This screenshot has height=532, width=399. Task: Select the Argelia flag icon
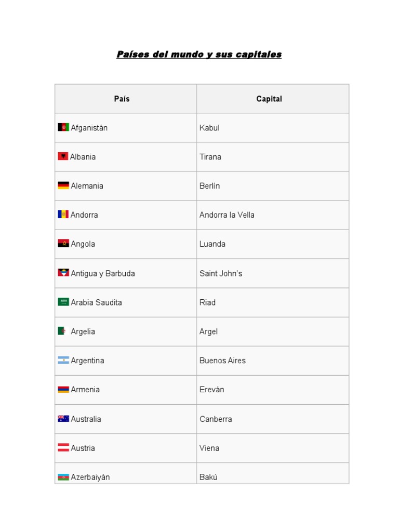[62, 331]
